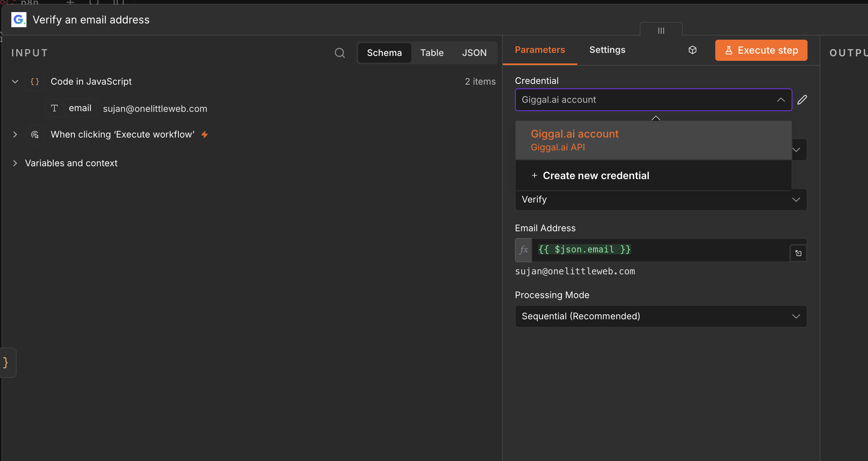The image size is (868, 461).
Task: Collapse the Code in JavaScript node
Action: (15, 82)
